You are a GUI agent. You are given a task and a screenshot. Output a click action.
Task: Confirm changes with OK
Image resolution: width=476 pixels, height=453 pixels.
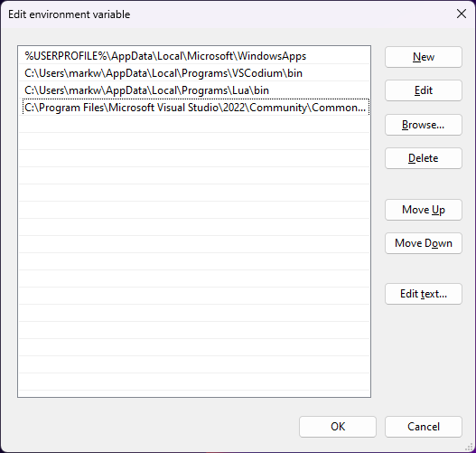point(338,427)
